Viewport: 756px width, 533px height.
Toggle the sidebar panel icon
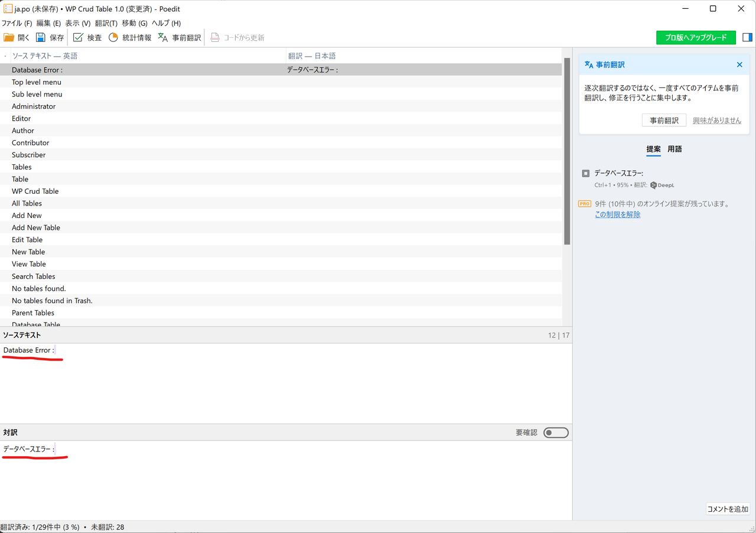coord(747,37)
